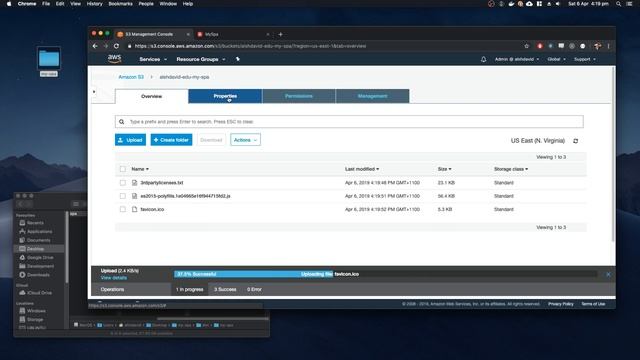Image resolution: width=640 pixels, height=360 pixels.
Task: Click file icon next to favicon.ico
Action: [x=134, y=209]
